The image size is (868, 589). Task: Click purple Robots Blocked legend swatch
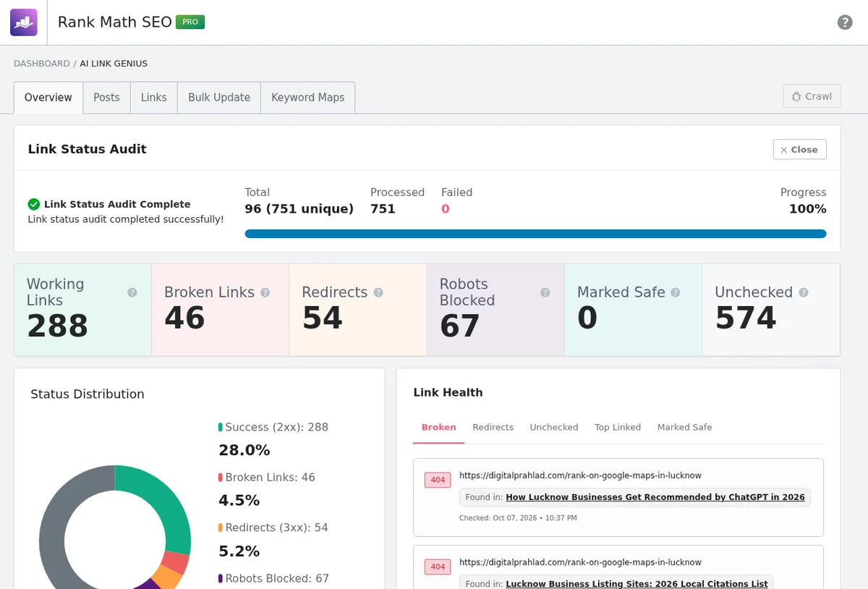pos(221,579)
